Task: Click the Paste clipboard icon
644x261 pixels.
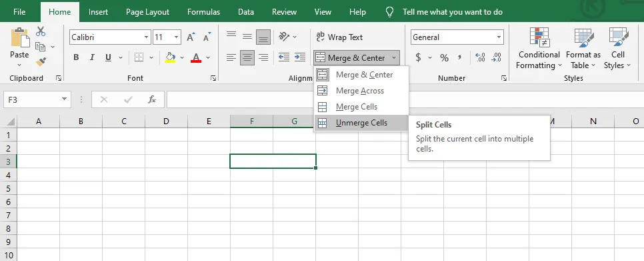Action: click(20, 38)
